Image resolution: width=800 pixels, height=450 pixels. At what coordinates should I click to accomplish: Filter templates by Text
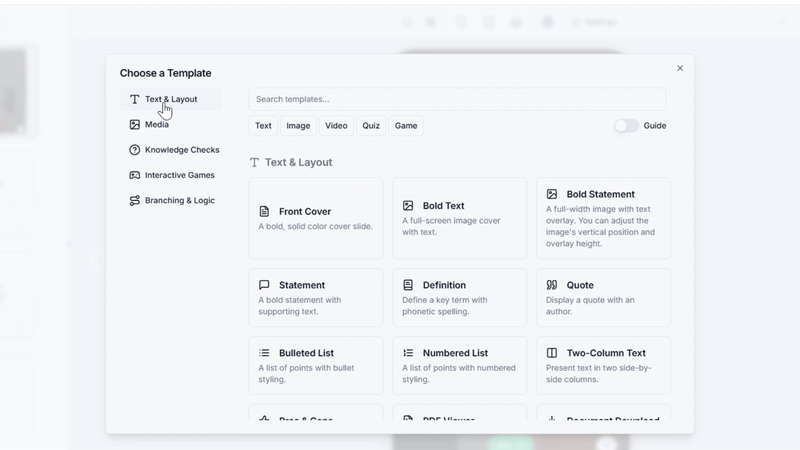pos(263,126)
